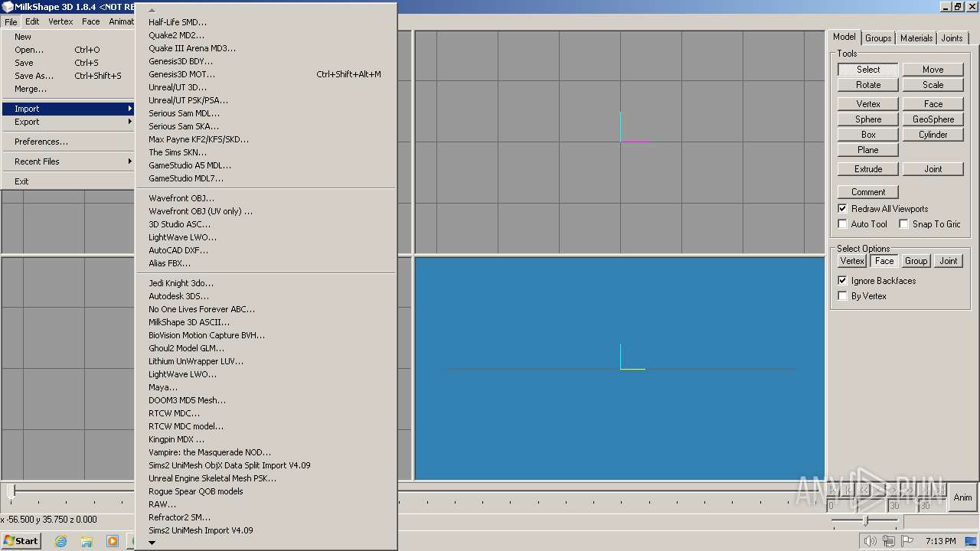Viewport: 980px width, 551px height.
Task: Activate the Rotate tool
Action: pyautogui.click(x=868, y=85)
